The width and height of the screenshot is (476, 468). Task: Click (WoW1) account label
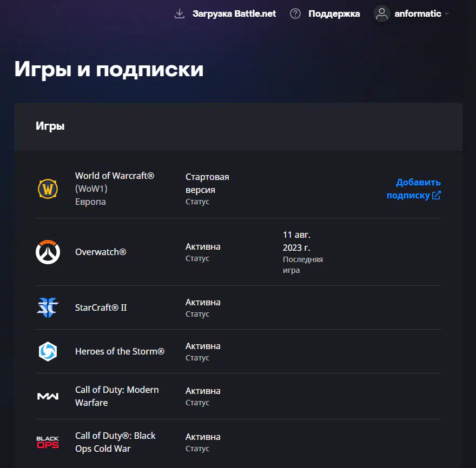coord(91,189)
